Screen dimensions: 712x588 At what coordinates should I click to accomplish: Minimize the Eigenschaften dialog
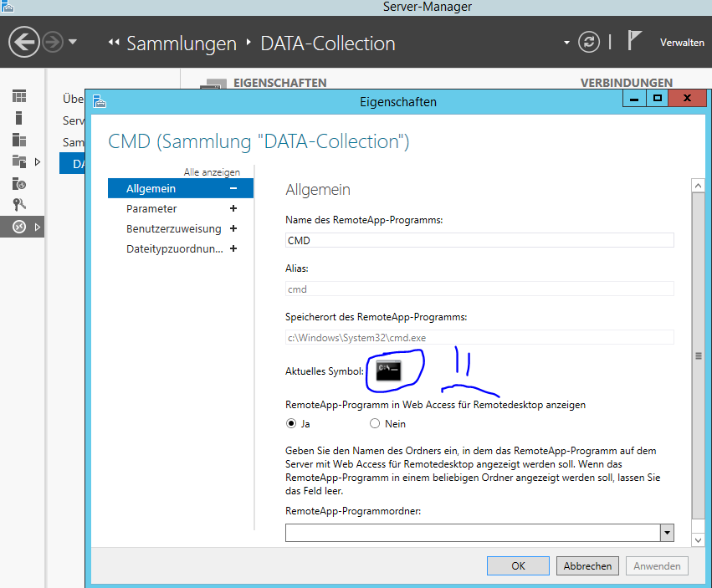coord(634,99)
